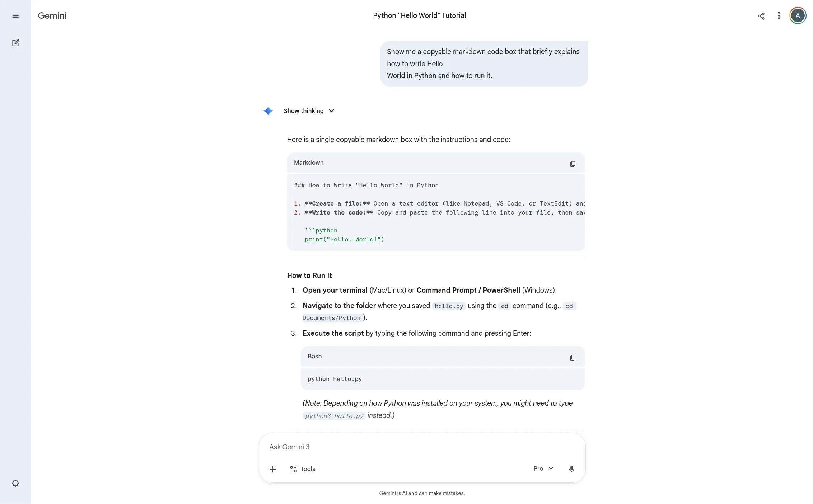Open the Pro model selector dropdown
The width and height of the screenshot is (813, 504).
[543, 468]
